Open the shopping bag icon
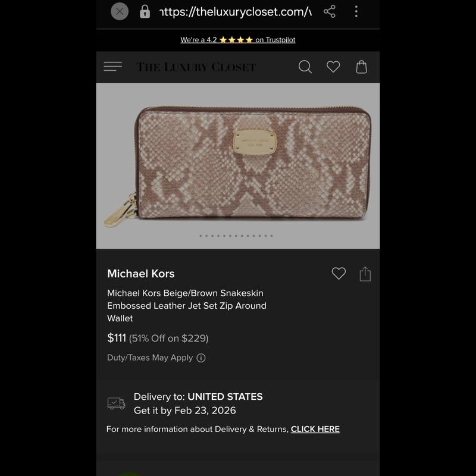This screenshot has width=476, height=476. [x=361, y=67]
